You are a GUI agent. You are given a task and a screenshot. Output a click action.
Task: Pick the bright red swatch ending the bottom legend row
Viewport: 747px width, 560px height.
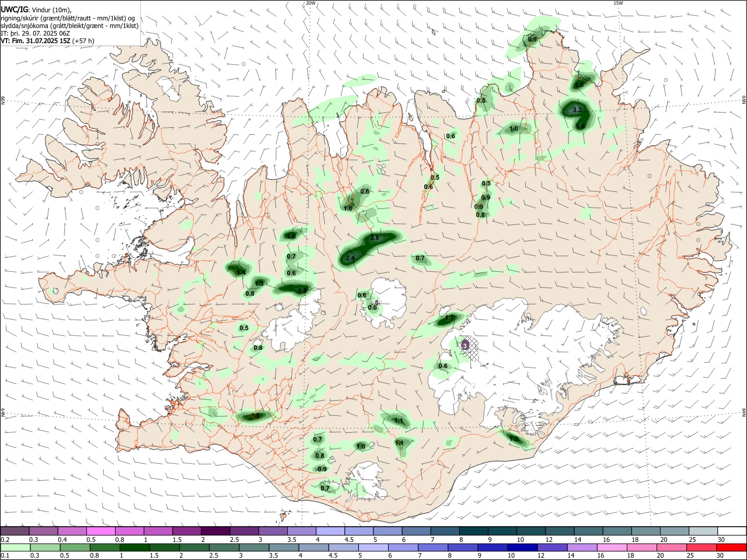[x=731, y=547]
